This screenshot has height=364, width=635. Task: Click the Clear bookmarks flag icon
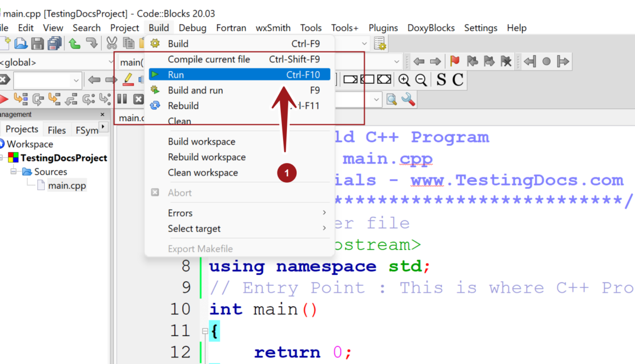coord(506,61)
